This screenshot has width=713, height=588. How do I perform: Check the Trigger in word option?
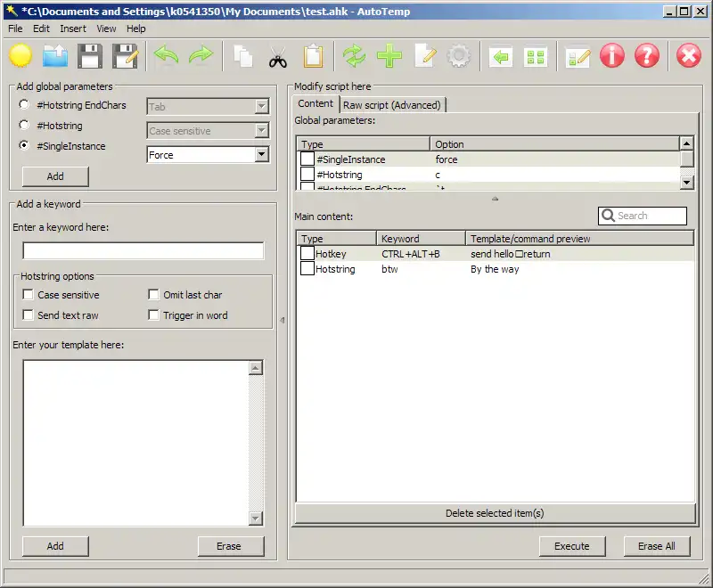(153, 314)
